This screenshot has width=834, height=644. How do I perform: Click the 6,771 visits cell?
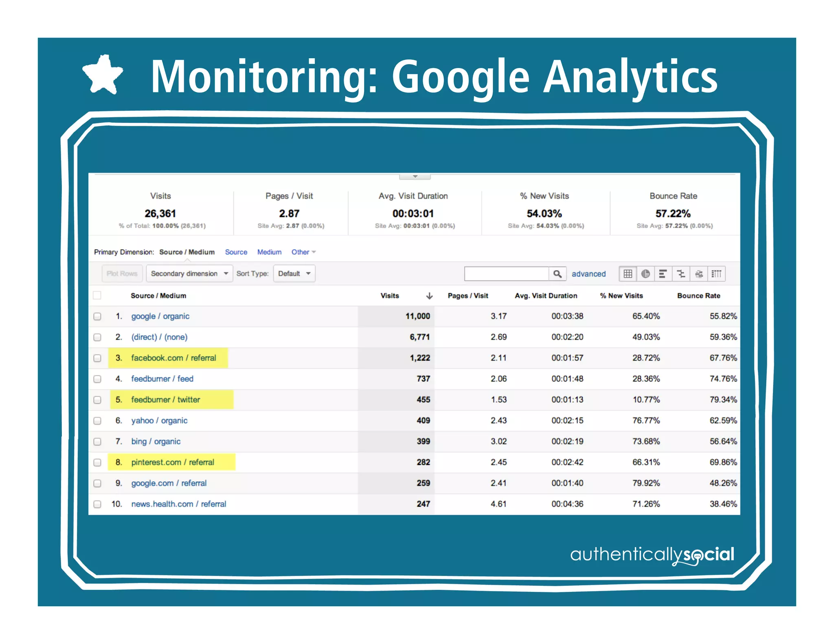[420, 337]
